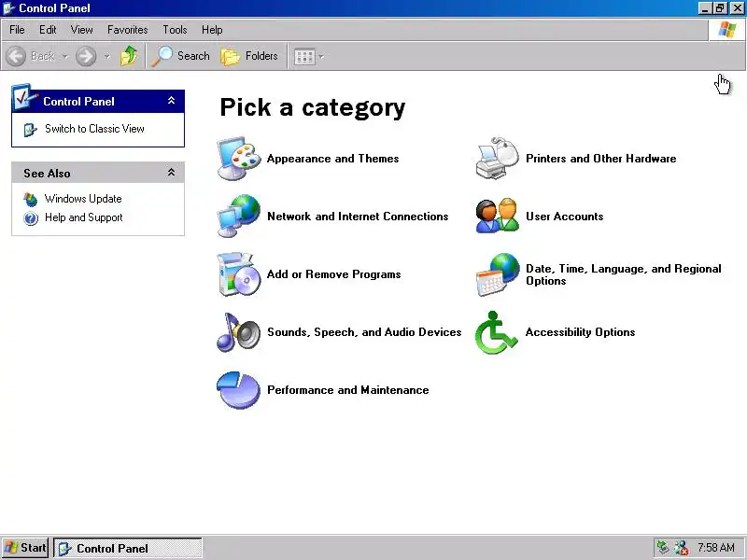Open Add or Remove Programs link

coord(334,274)
